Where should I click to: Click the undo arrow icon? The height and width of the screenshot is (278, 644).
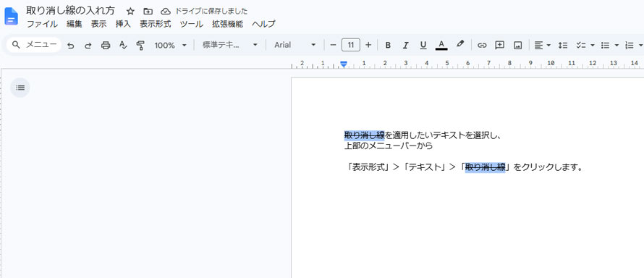pyautogui.click(x=71, y=45)
